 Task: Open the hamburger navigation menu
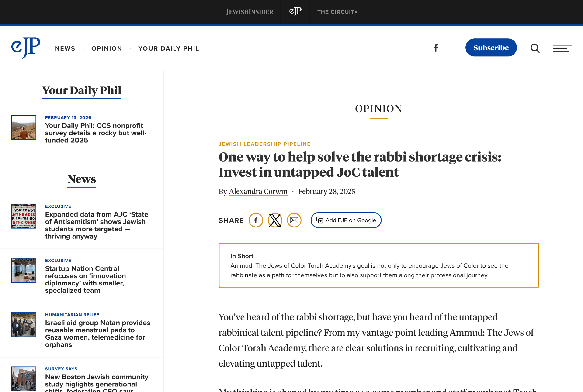click(562, 48)
